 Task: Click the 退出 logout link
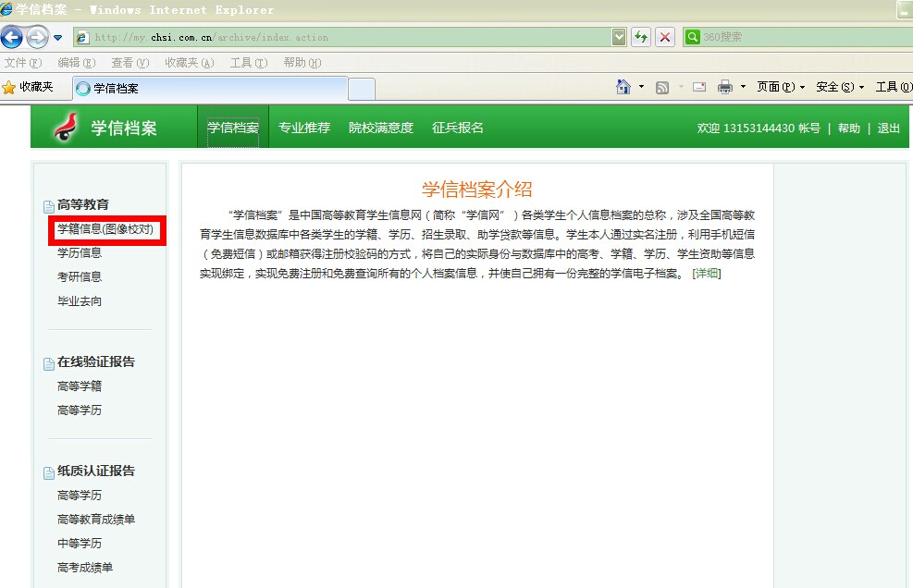[889, 129]
